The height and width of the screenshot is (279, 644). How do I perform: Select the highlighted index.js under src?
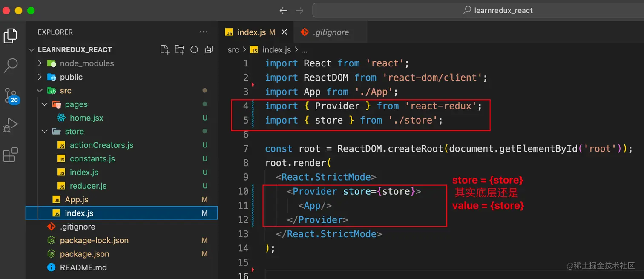pyautogui.click(x=122, y=213)
